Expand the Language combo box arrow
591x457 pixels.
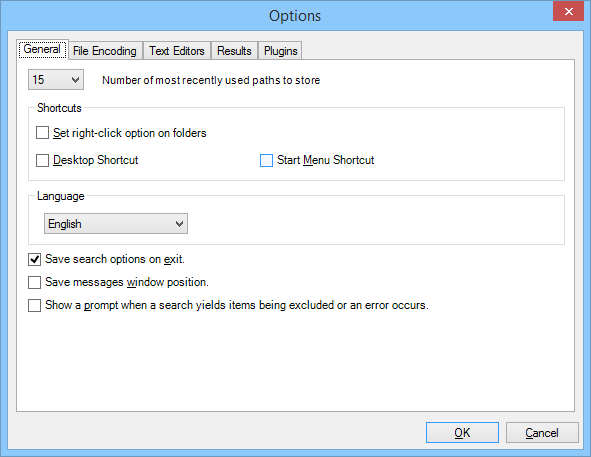coord(179,224)
